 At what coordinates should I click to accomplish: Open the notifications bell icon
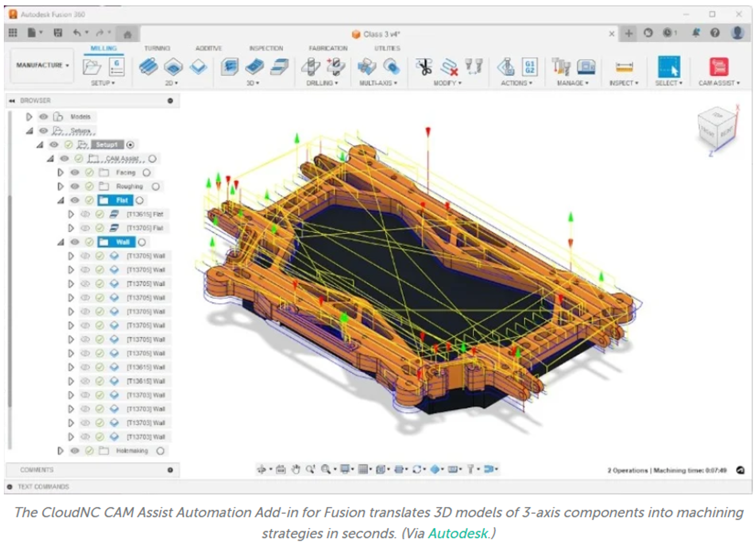[696, 33]
